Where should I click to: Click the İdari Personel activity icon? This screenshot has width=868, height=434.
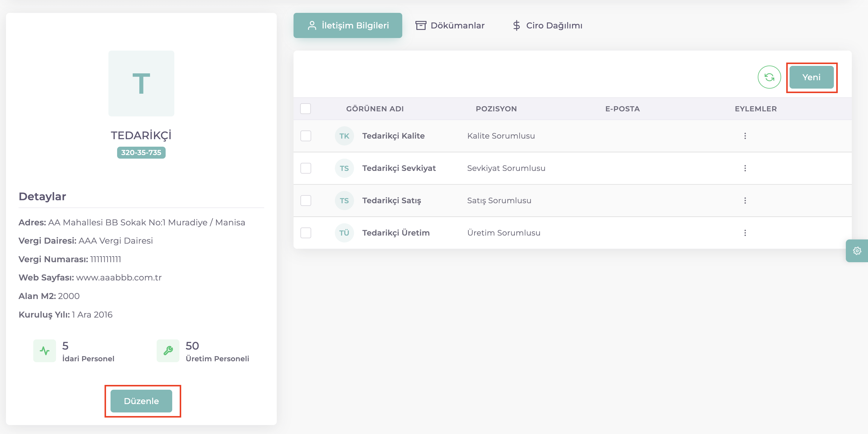(x=44, y=351)
